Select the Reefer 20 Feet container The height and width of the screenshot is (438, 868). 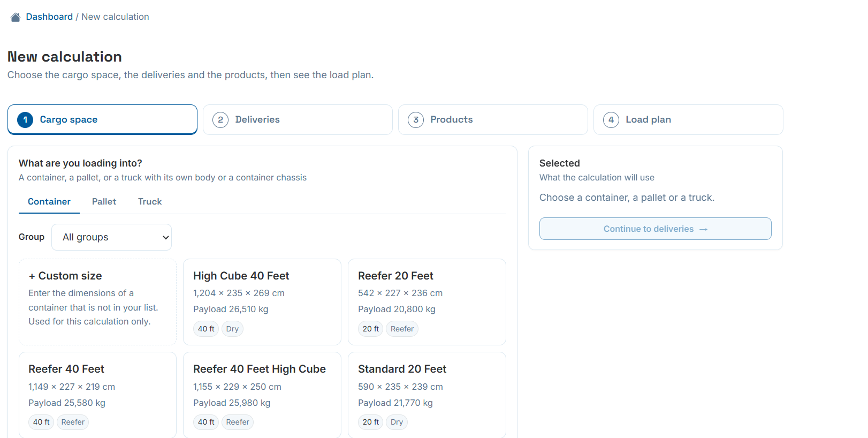tap(427, 302)
